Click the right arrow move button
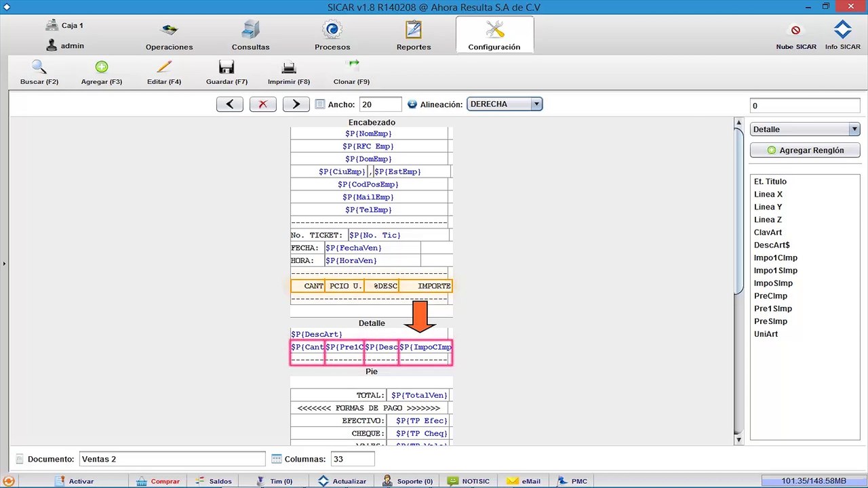 296,104
